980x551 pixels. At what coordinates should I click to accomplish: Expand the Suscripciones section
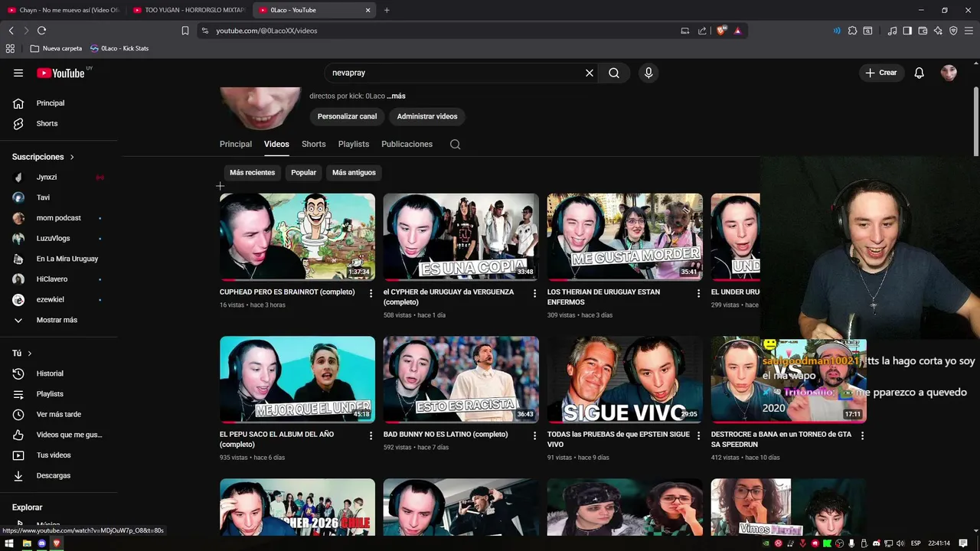pyautogui.click(x=44, y=157)
